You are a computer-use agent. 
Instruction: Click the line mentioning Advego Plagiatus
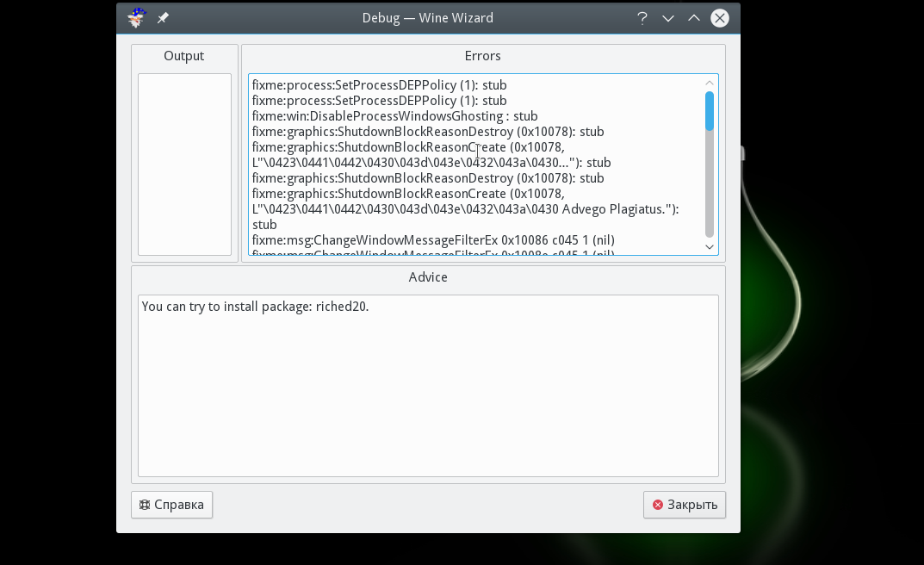point(465,209)
